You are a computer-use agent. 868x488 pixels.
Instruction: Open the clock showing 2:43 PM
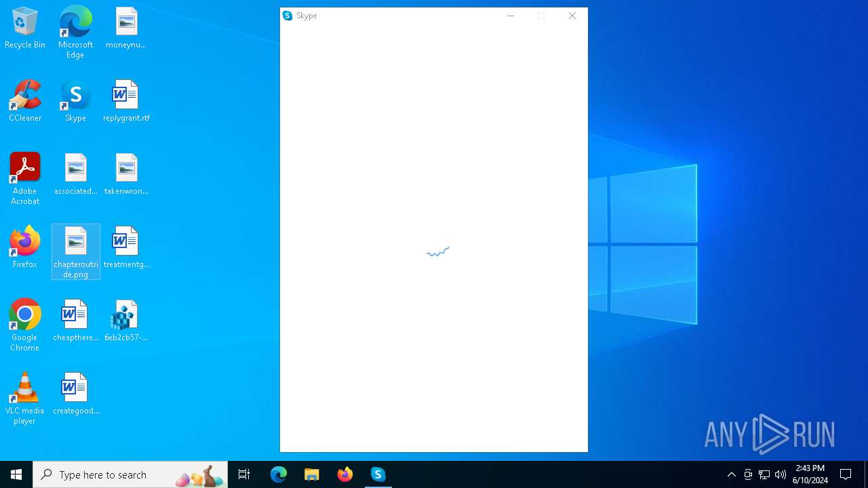click(x=810, y=474)
